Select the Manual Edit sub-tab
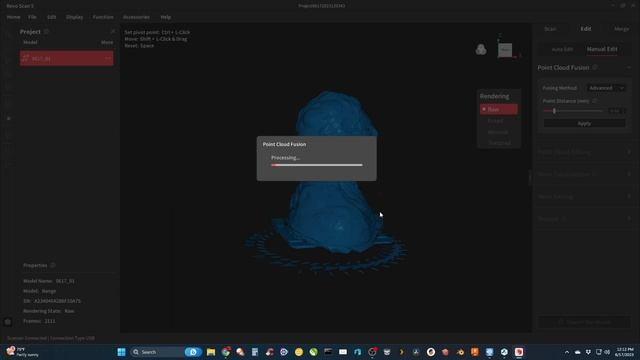The width and height of the screenshot is (640, 360). pos(602,49)
